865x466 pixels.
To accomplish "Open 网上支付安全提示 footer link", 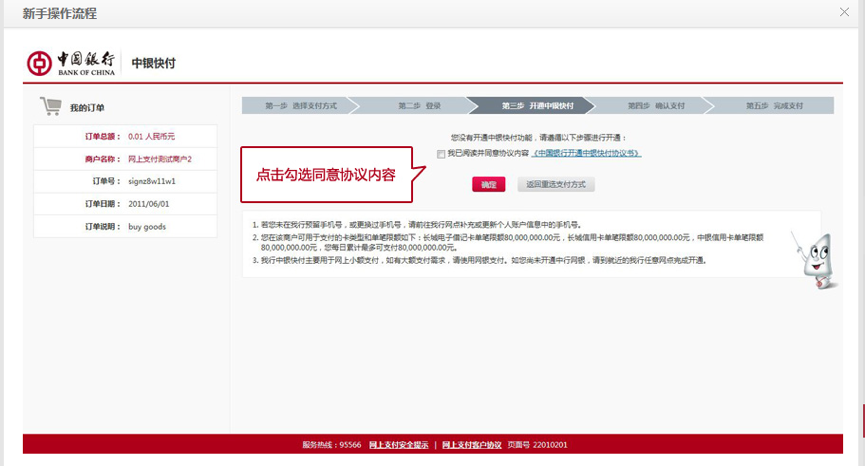I will click(398, 445).
